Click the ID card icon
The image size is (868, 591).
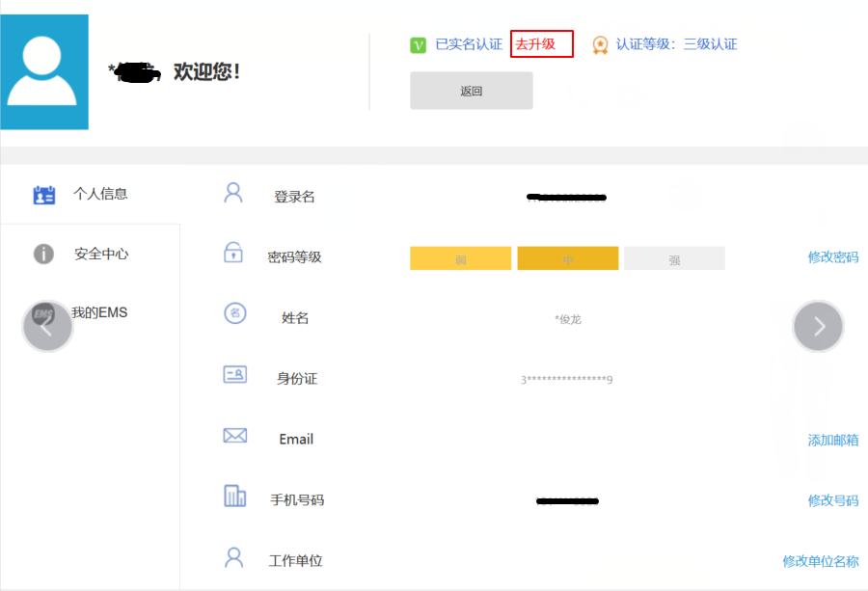click(x=234, y=375)
